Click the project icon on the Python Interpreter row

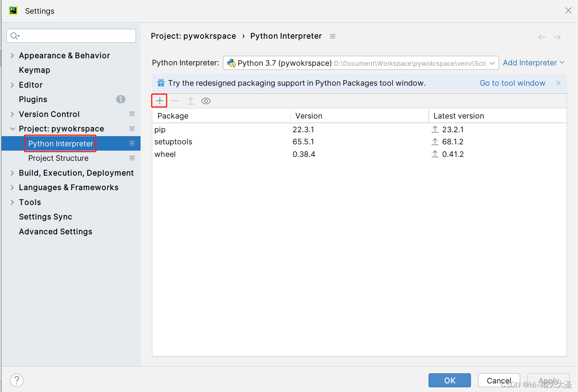[132, 144]
